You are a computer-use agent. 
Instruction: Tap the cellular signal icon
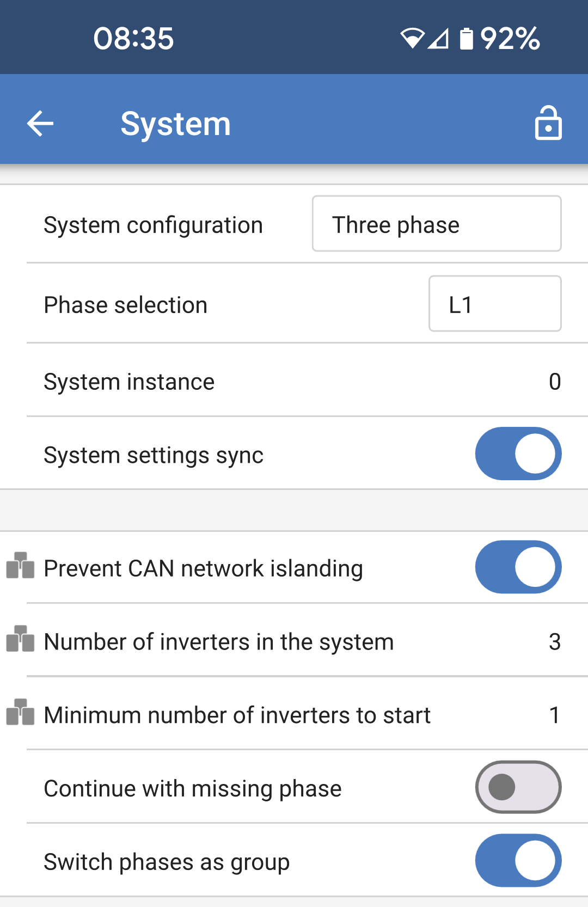click(x=438, y=39)
